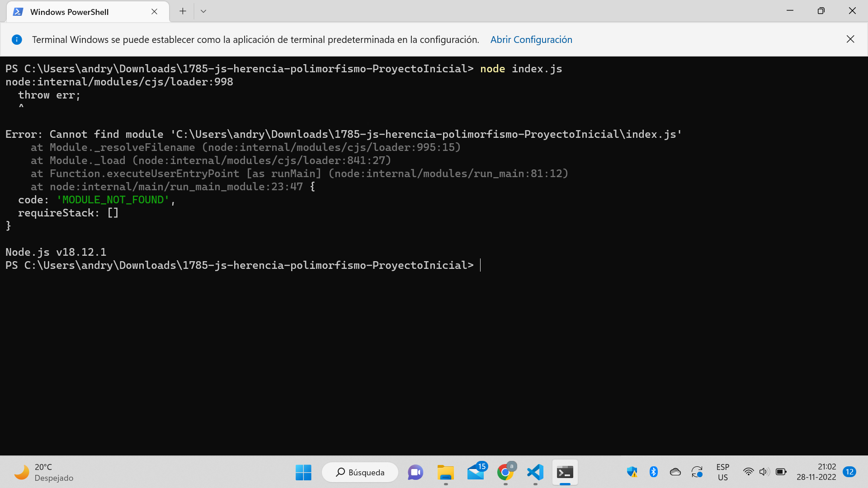Click the 'node index.js' command text
This screenshot has width=868, height=488.
coord(521,69)
